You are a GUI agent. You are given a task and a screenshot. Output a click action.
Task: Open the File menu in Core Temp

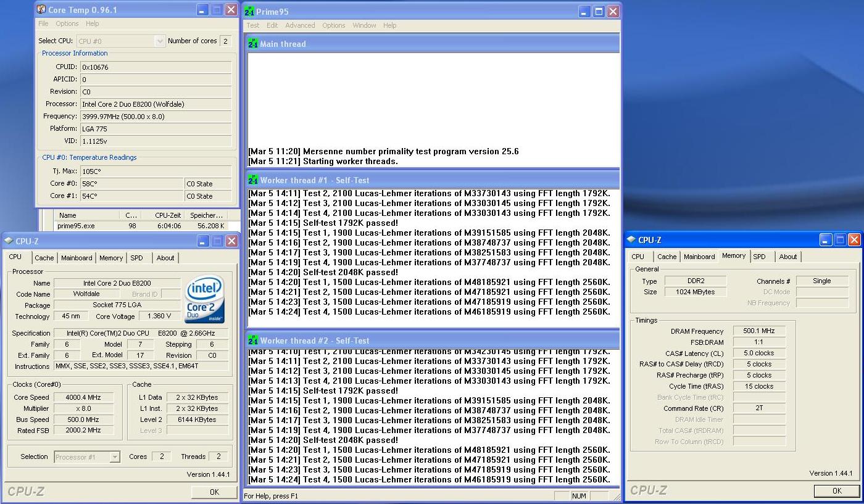pyautogui.click(x=43, y=23)
